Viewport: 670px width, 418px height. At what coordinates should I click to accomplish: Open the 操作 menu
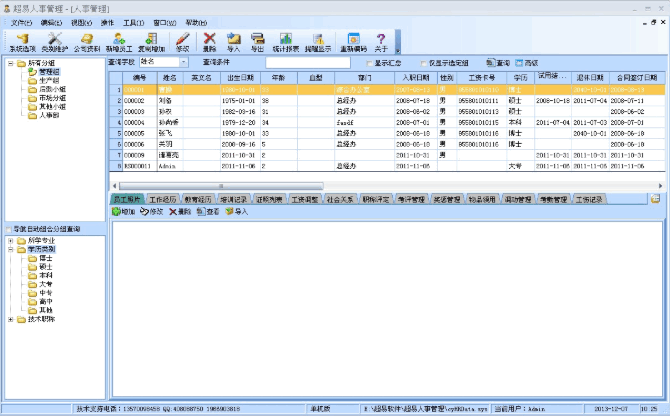(x=107, y=23)
